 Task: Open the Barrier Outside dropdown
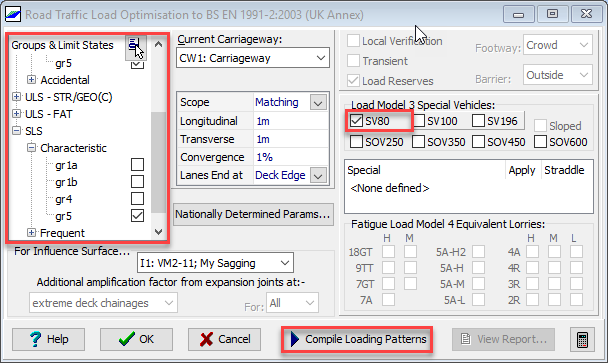coord(558,75)
